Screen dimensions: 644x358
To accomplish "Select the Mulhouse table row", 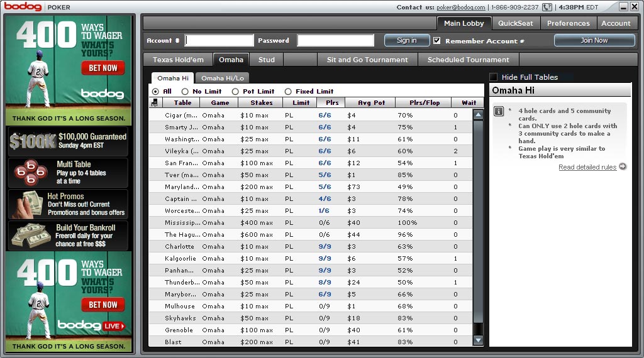I will 311,306.
